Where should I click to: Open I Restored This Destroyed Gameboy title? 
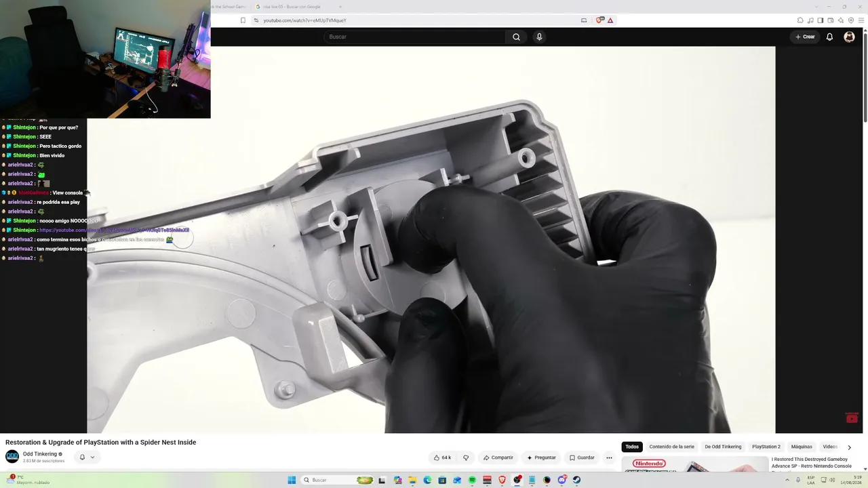click(811, 462)
